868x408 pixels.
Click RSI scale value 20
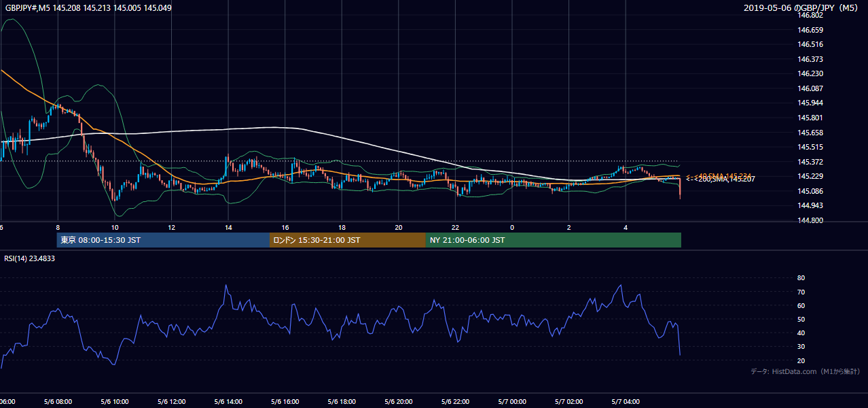(801, 360)
